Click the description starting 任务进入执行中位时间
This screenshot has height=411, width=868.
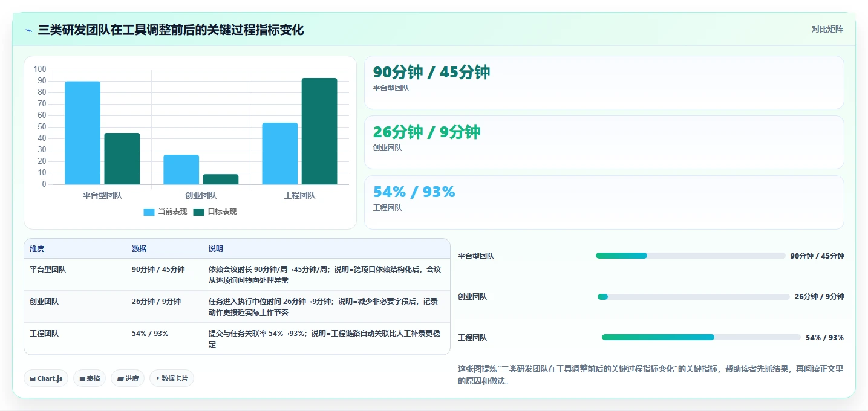(x=323, y=307)
